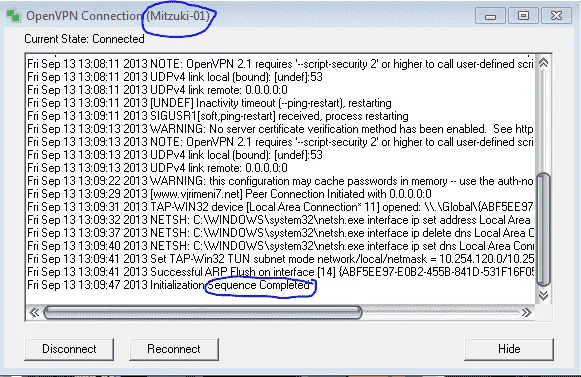Select the 'Peer Connection Initiated' log line
This screenshot has width=581, height=377.
(229, 194)
